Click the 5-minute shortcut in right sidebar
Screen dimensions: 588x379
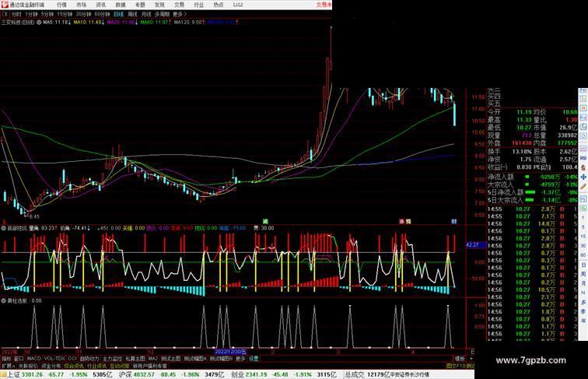point(583,226)
